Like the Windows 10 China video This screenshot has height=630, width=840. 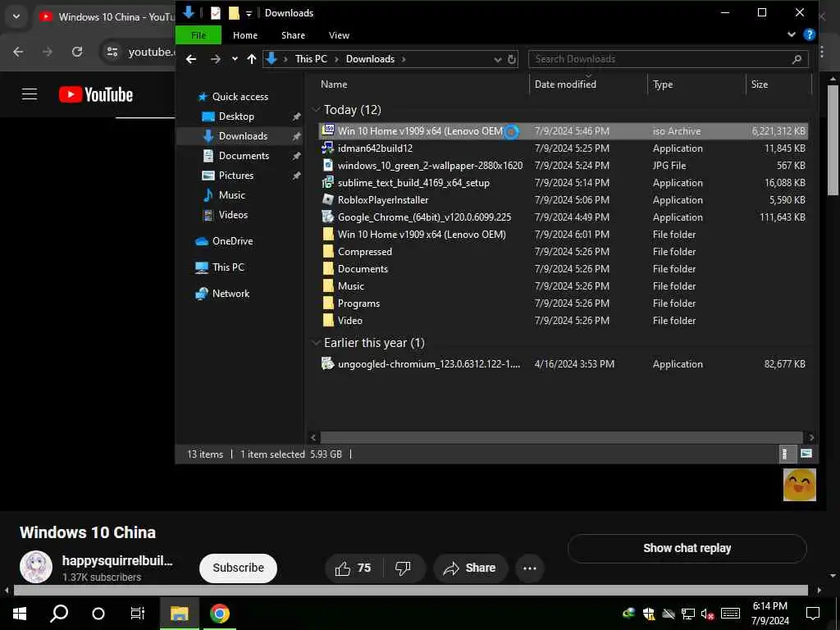click(x=353, y=568)
